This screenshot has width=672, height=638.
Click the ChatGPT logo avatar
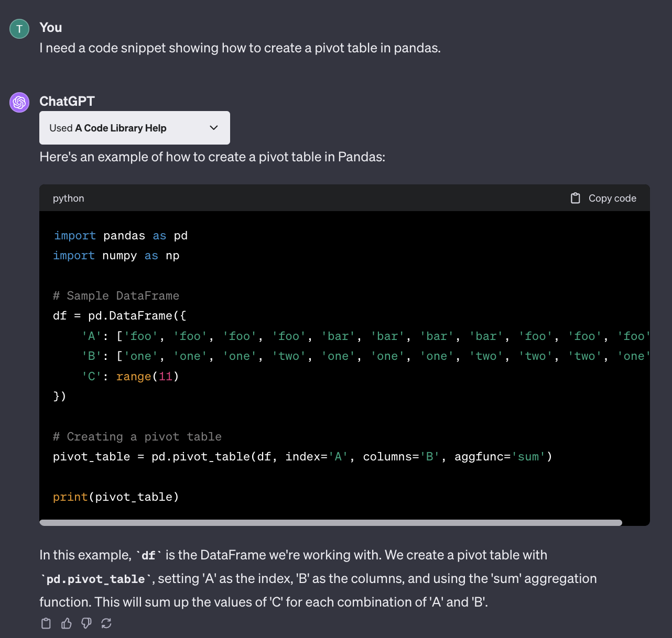click(19, 102)
